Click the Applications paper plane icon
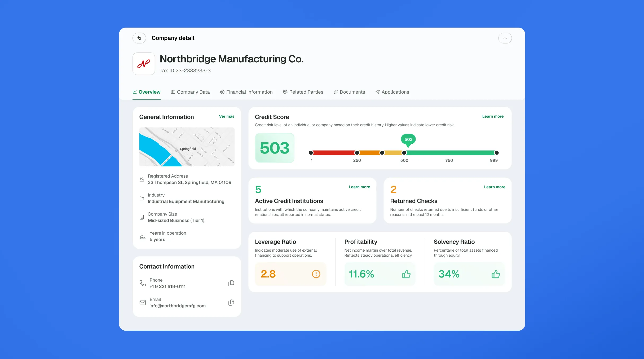Viewport: 644px width, 359px height. pyautogui.click(x=378, y=92)
